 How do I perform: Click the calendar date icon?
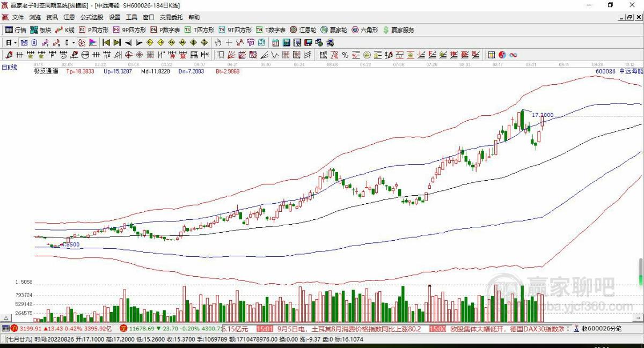275,42
